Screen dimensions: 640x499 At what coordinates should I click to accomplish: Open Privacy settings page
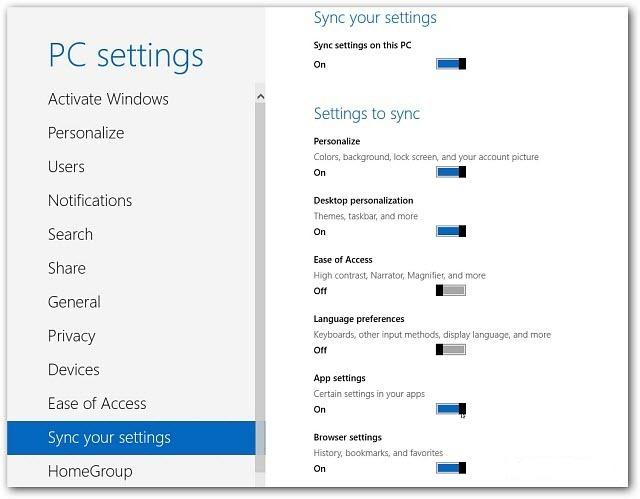71,336
